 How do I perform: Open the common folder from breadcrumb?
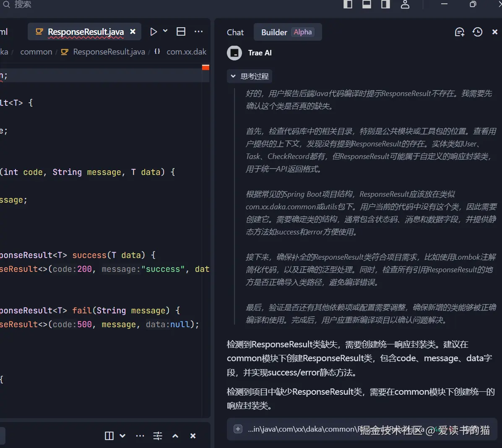36,52
